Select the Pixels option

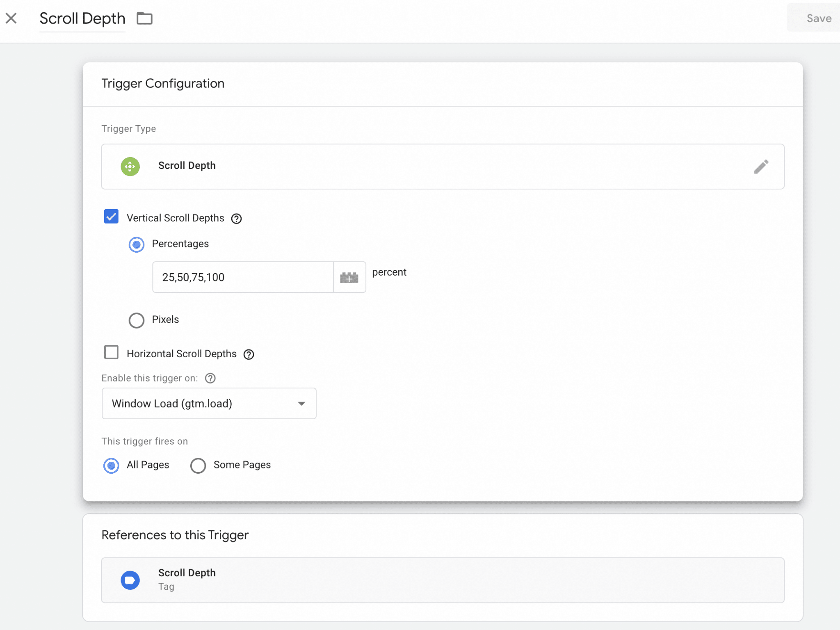click(x=136, y=320)
